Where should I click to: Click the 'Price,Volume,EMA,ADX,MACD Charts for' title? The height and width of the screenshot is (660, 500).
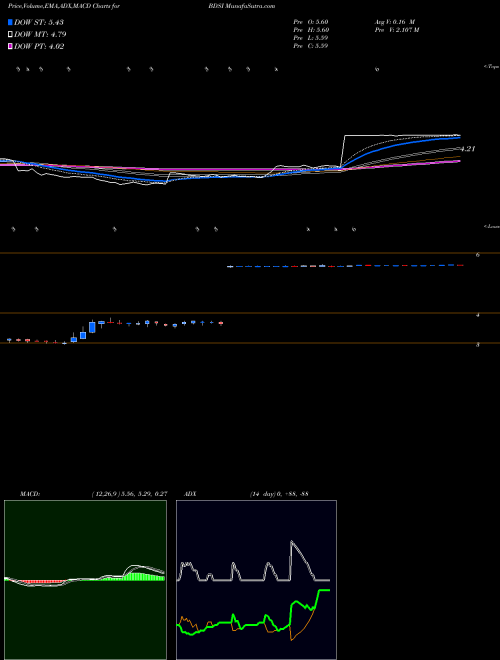pyautogui.click(x=64, y=7)
